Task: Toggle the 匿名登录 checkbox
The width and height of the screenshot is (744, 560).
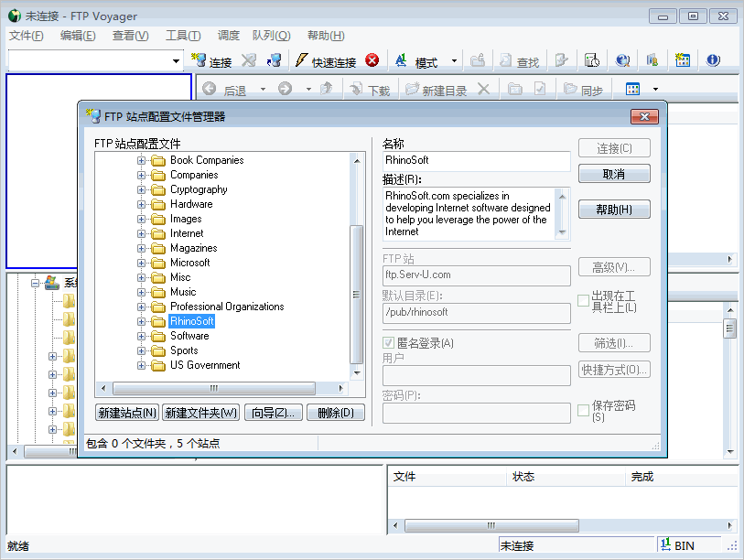Action: coord(389,342)
